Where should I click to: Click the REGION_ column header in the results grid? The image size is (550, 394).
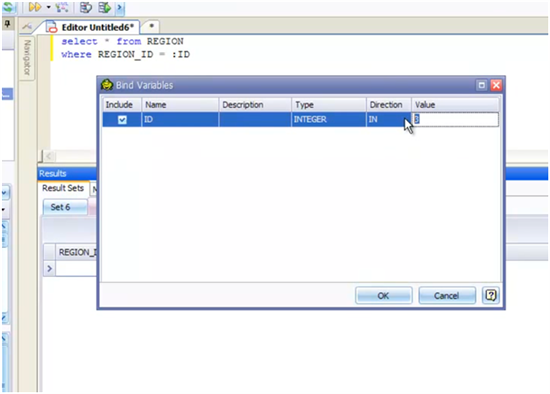76,252
